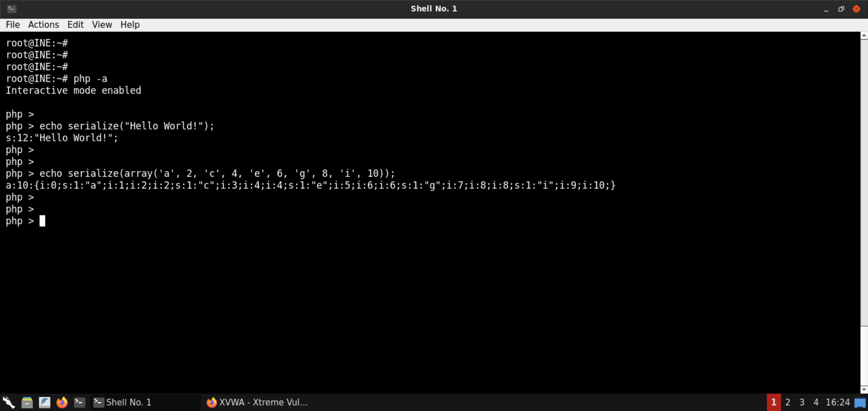868x411 pixels.
Task: Switch to workspace 2
Action: [x=788, y=402]
